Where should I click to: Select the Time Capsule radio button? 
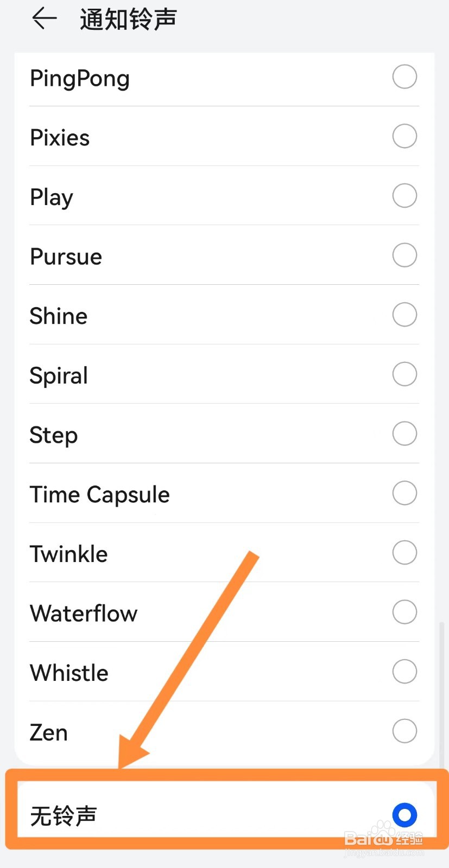click(x=404, y=493)
